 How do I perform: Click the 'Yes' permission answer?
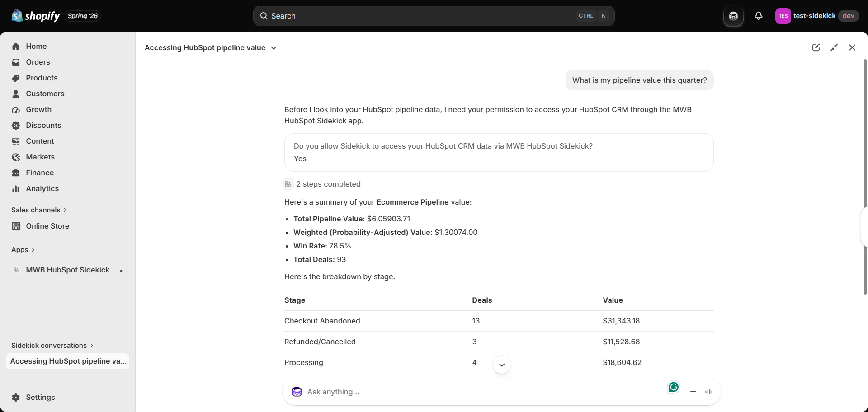(x=300, y=159)
